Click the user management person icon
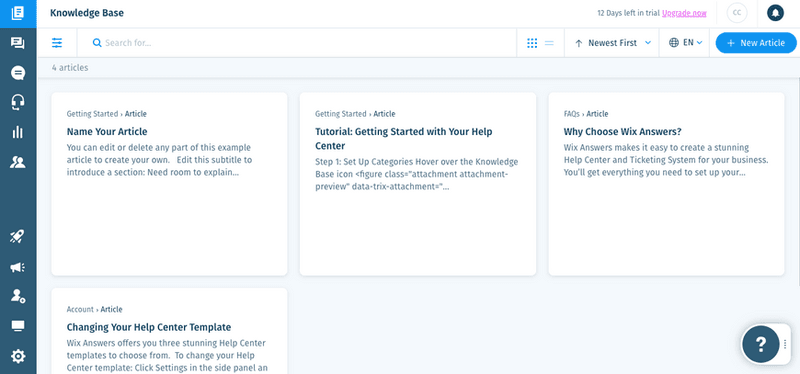Viewport: 800px width, 374px height. (18, 296)
